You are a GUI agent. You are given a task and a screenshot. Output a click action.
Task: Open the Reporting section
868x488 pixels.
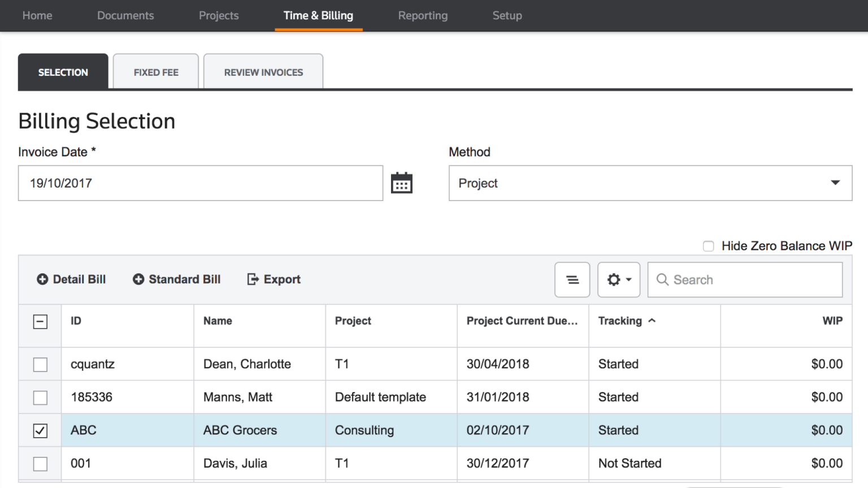pyautogui.click(x=423, y=16)
